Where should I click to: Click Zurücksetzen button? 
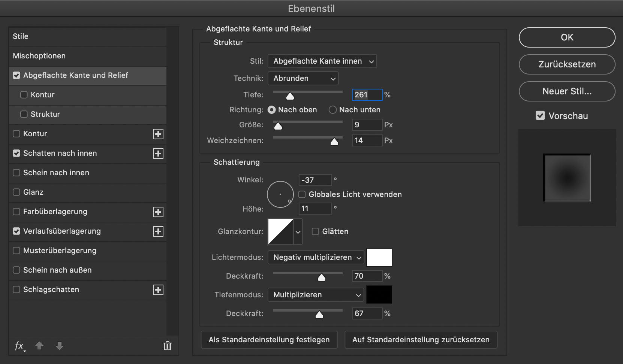[567, 64]
